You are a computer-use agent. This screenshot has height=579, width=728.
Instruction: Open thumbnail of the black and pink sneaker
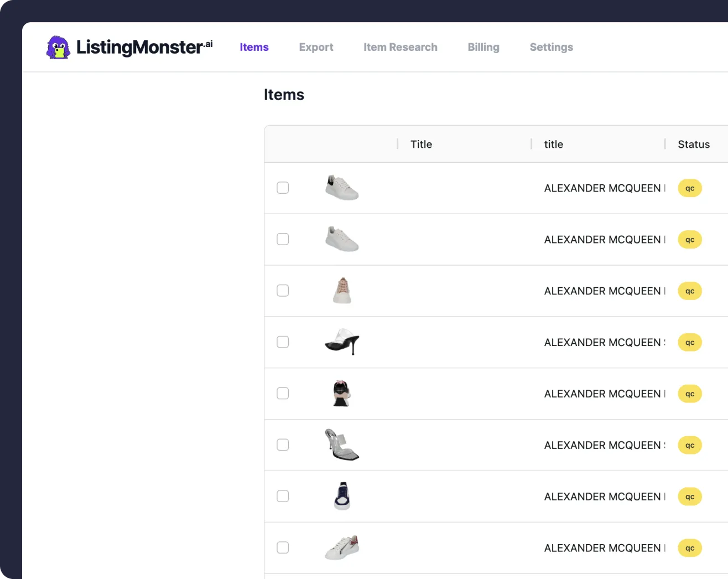(x=342, y=394)
